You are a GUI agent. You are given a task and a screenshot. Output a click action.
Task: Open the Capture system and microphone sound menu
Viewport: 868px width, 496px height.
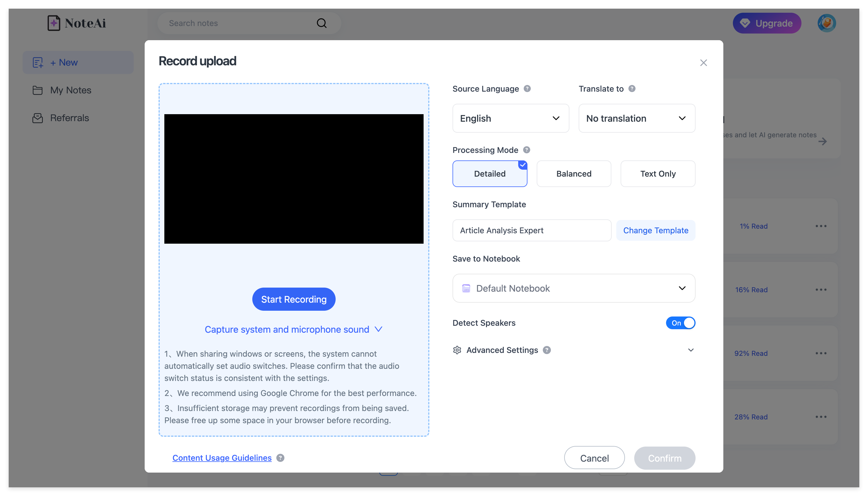(293, 330)
